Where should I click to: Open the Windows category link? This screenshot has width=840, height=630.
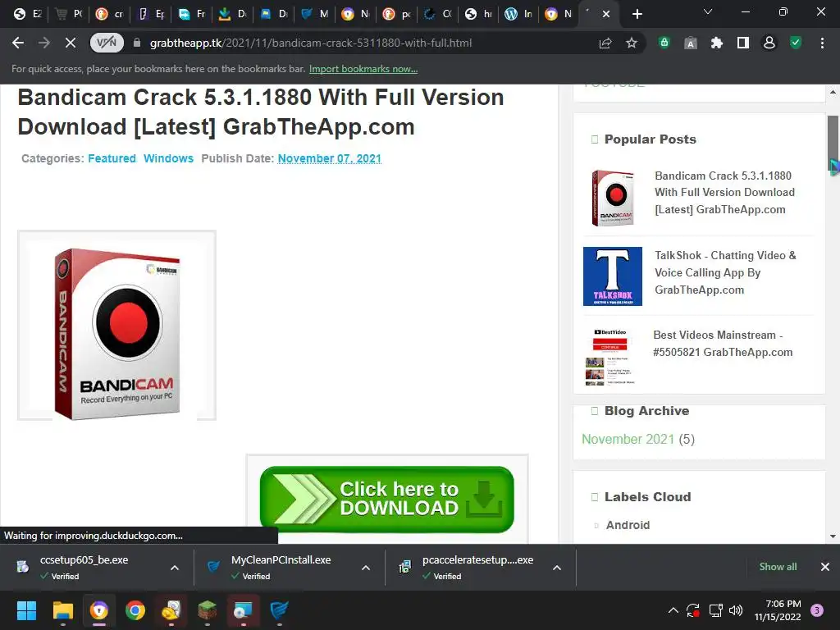(x=168, y=158)
